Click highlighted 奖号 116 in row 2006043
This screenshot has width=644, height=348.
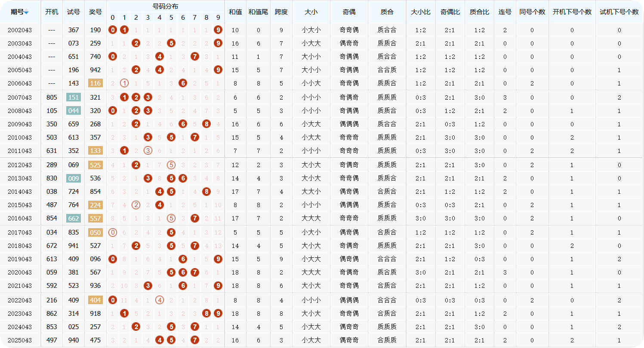96,83
